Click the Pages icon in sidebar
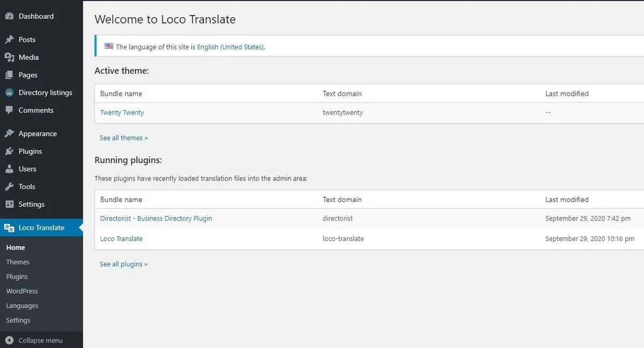This screenshot has width=644, height=348. pyautogui.click(x=9, y=75)
